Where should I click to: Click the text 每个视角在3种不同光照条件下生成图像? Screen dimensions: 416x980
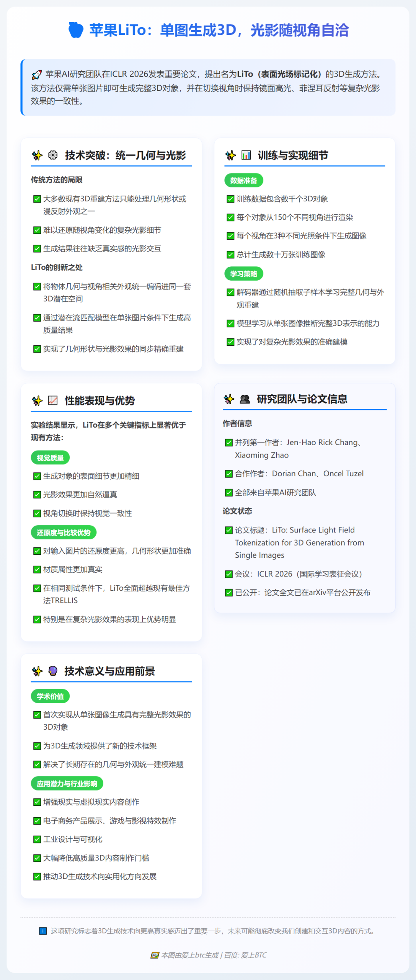[x=302, y=236]
